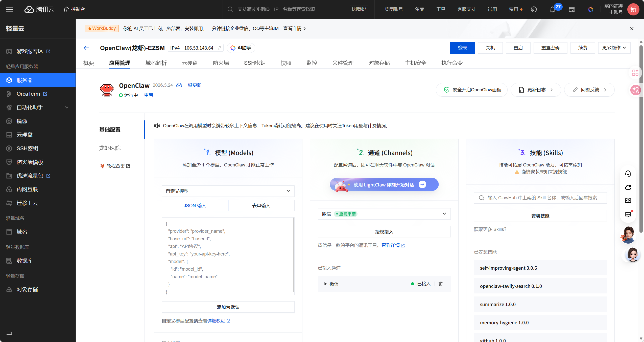Image resolution: width=644 pixels, height=342 pixels.
Task: Open the 微信 channel dropdown
Action: (384, 214)
